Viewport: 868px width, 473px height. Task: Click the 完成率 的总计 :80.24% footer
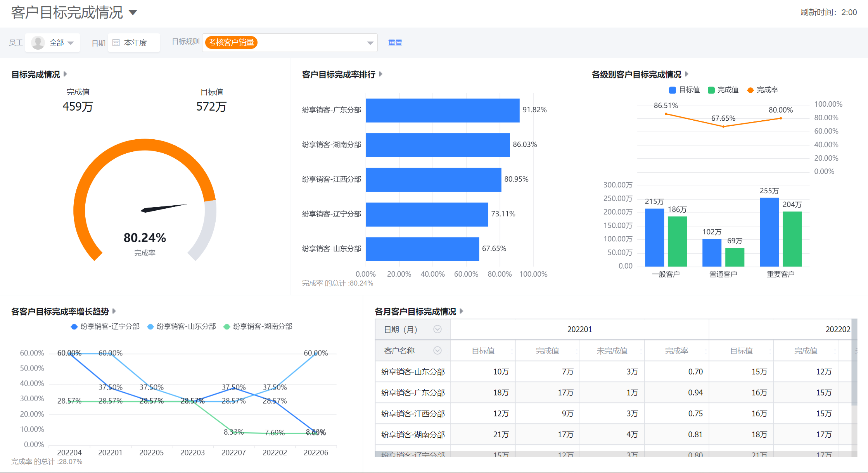(x=337, y=283)
